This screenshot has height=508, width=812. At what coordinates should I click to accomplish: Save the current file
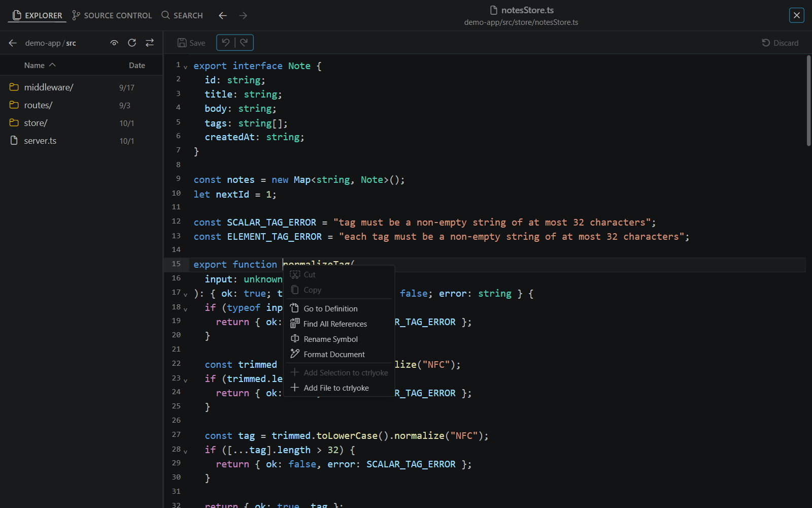point(191,43)
